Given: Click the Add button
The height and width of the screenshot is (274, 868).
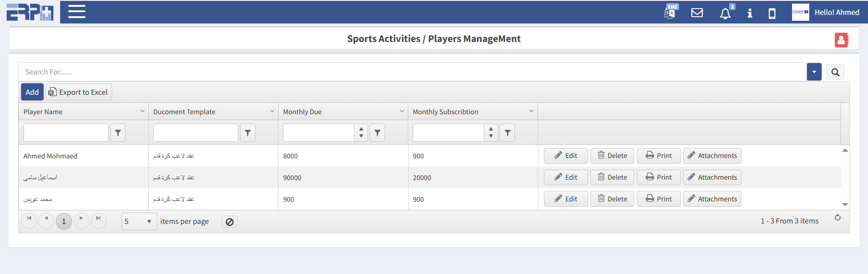Looking at the screenshot, I should click(32, 92).
